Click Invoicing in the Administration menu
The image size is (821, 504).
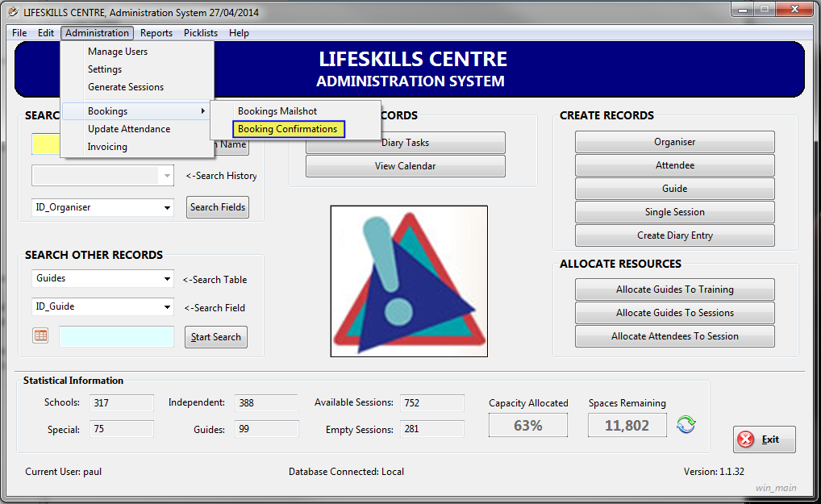107,147
